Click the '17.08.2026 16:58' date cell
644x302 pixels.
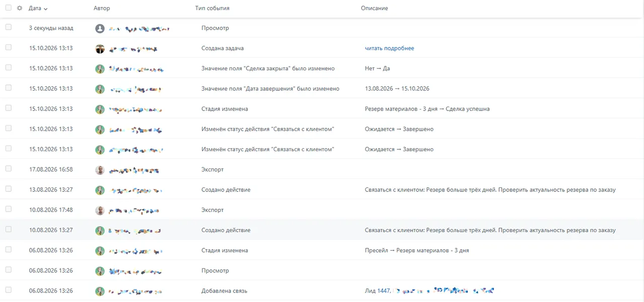click(x=51, y=169)
